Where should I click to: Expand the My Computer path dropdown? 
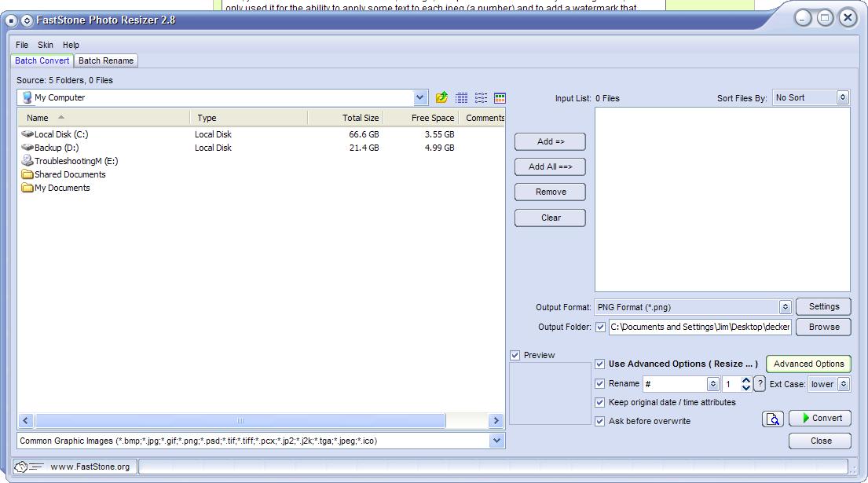pos(420,98)
